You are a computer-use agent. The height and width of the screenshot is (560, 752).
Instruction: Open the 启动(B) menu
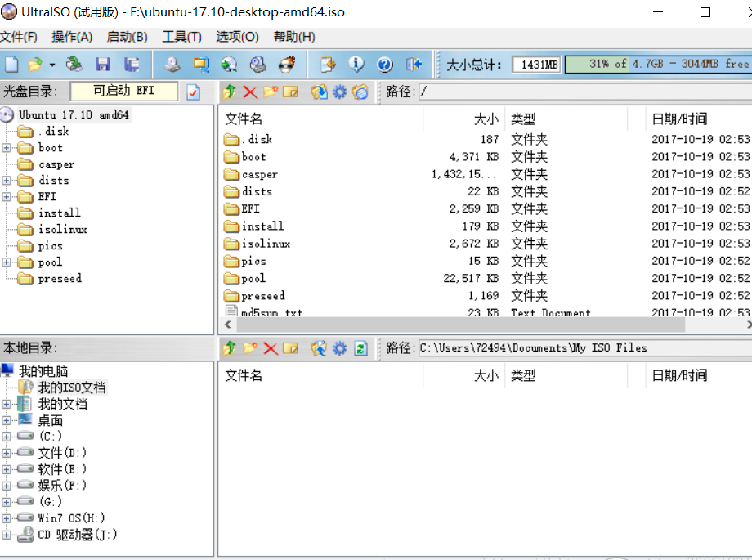coord(127,37)
